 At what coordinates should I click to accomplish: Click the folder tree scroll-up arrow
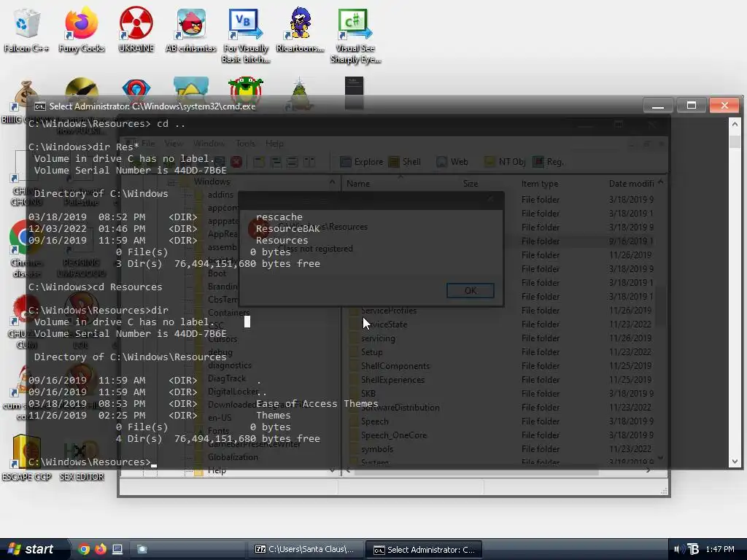(332, 182)
